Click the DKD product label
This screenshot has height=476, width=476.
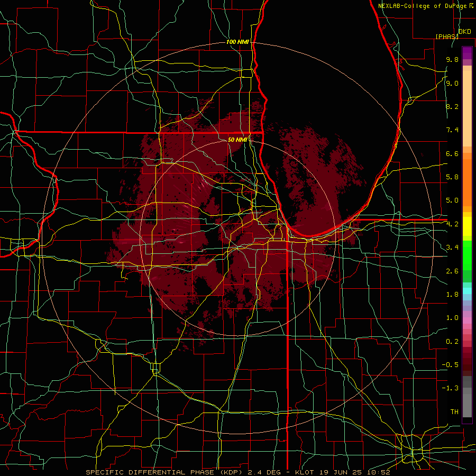point(464,32)
